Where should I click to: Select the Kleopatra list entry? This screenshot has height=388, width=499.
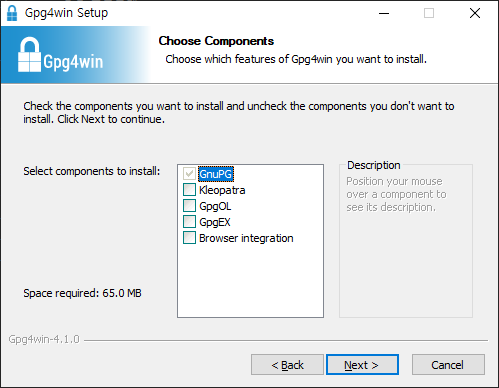[x=222, y=190]
